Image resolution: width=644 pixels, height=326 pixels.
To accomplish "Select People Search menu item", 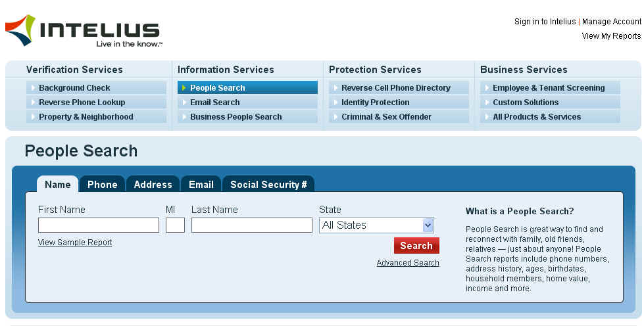I will coord(247,88).
